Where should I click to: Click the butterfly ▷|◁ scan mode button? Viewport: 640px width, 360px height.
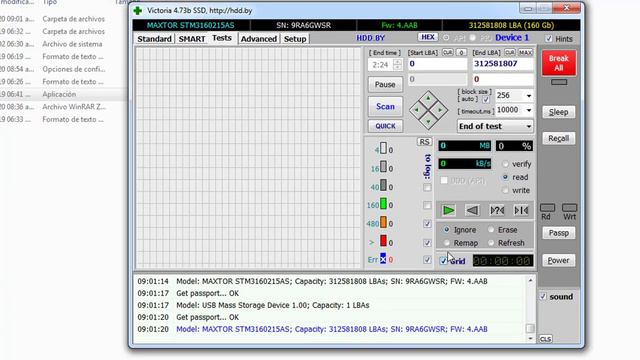[521, 211]
